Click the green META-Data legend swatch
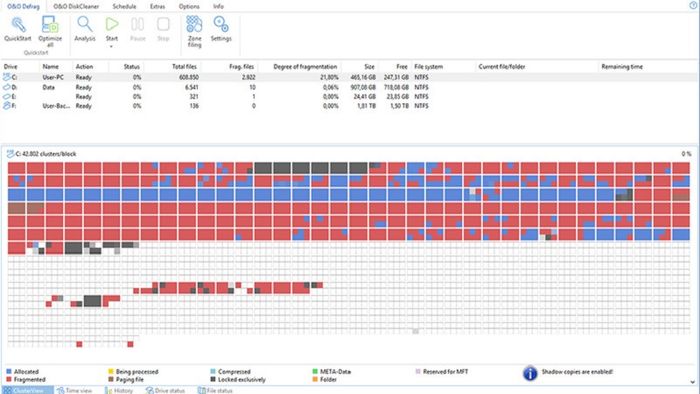The image size is (700, 394). pos(315,371)
